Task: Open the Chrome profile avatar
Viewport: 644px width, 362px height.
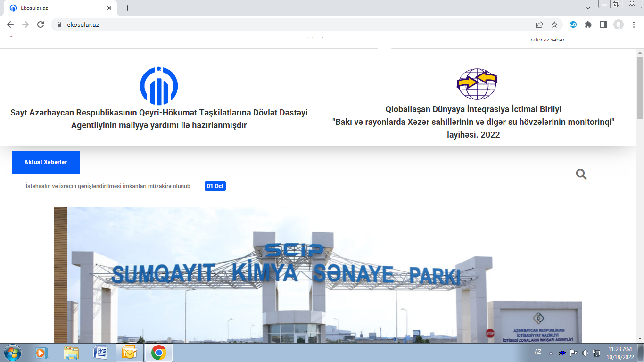Action: coord(618,25)
